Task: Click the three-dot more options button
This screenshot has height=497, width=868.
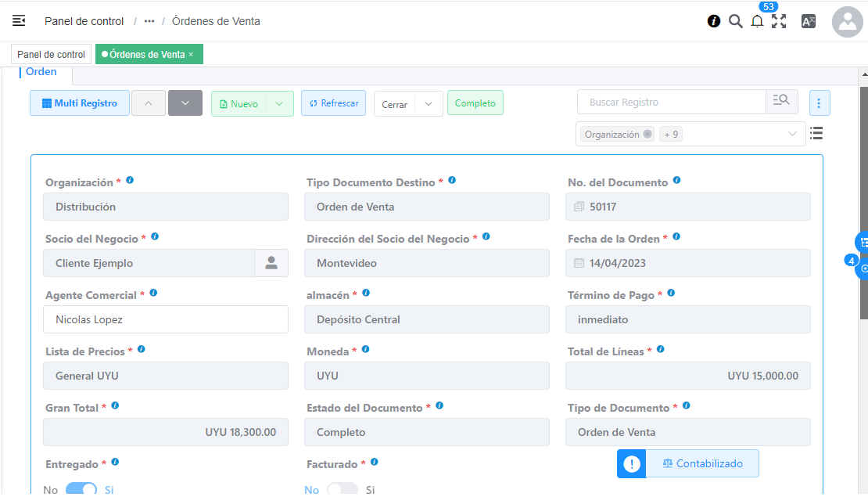Action: (819, 103)
